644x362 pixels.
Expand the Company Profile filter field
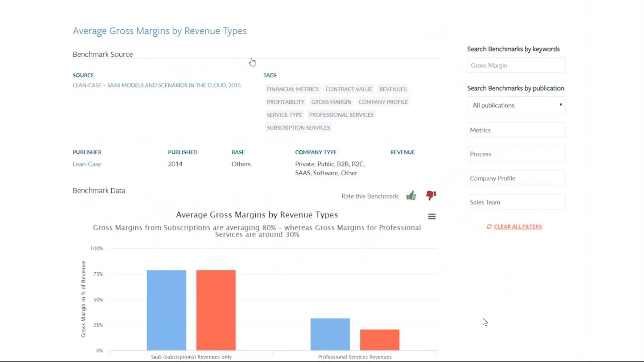click(x=516, y=178)
